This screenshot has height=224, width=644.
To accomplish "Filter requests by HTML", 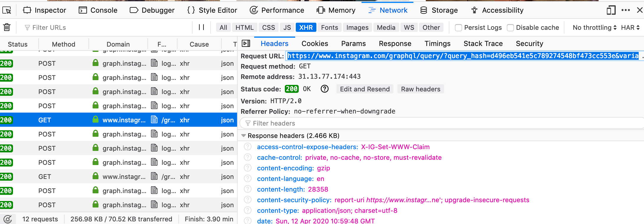I will click(244, 27).
